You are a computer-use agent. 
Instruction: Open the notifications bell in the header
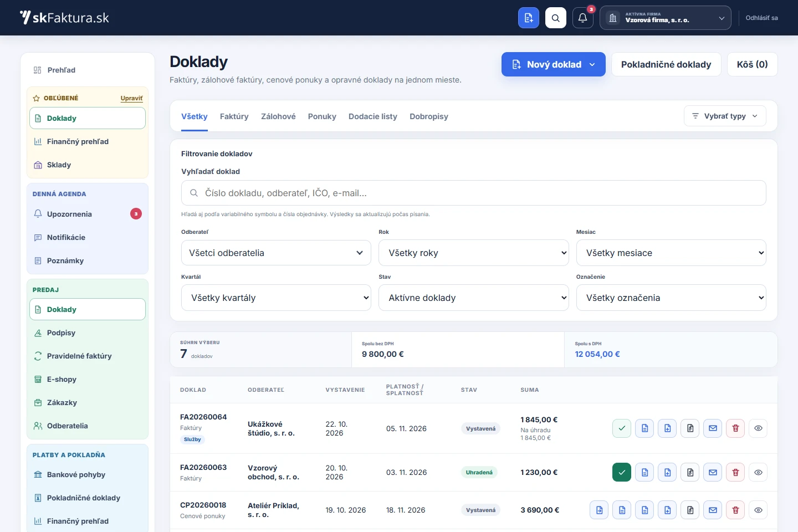pos(583,18)
